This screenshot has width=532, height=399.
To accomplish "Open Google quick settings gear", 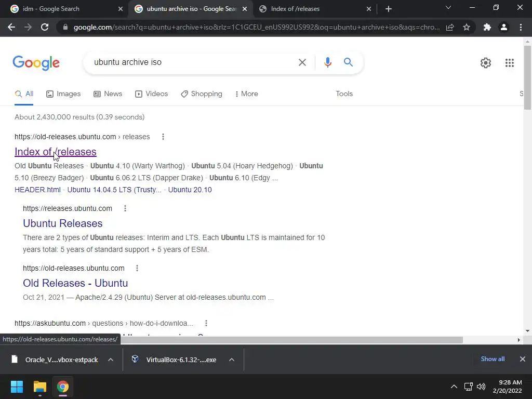I will 486,63.
